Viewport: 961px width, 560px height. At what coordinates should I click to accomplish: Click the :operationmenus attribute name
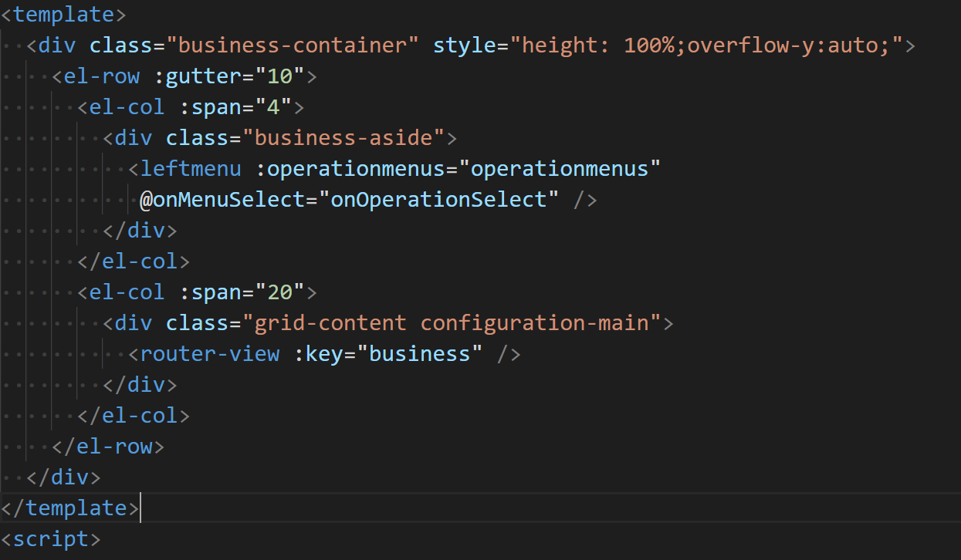pos(356,169)
